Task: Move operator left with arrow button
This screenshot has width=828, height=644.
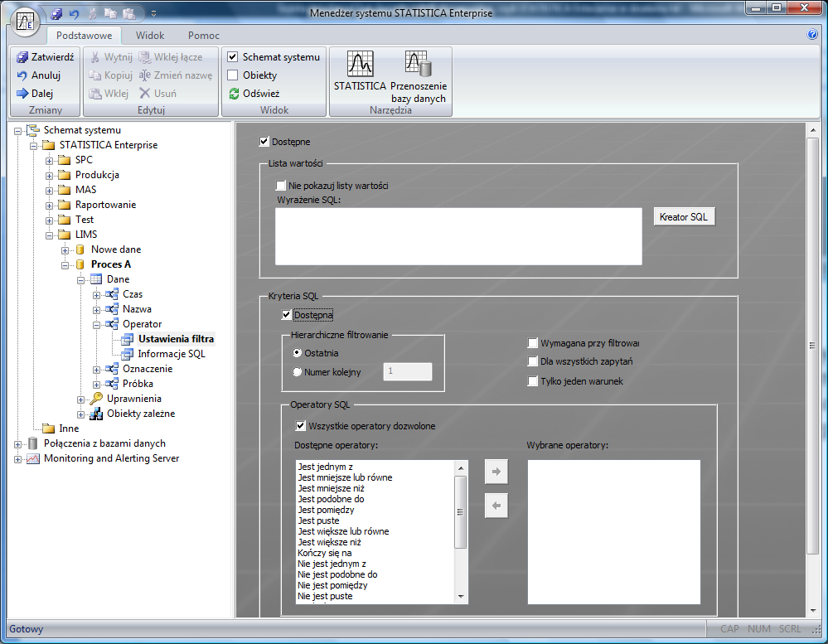Action: (x=496, y=506)
